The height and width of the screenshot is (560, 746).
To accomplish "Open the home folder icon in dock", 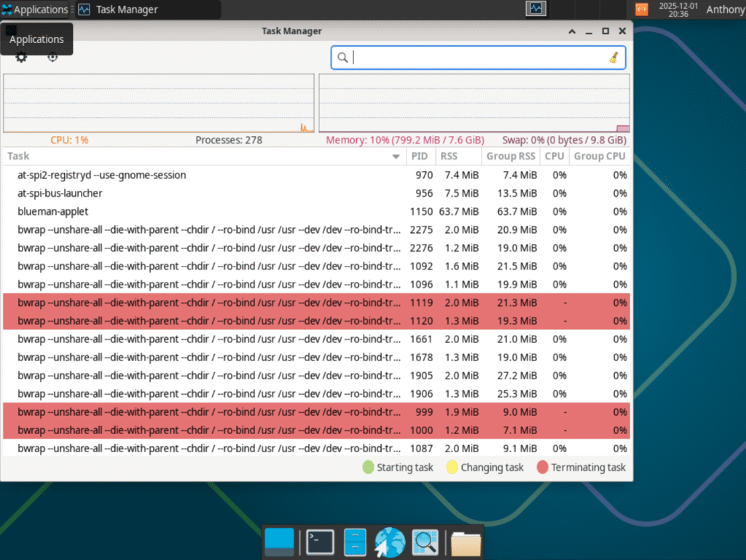I will (466, 542).
